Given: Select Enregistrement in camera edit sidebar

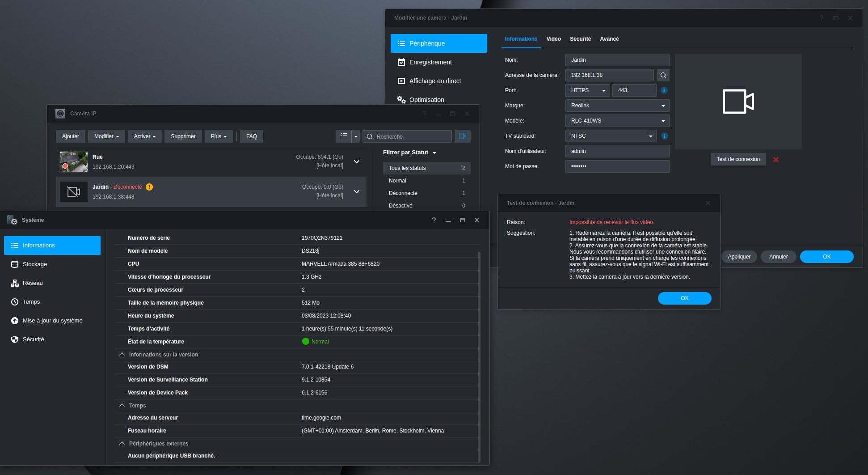Looking at the screenshot, I should [430, 62].
